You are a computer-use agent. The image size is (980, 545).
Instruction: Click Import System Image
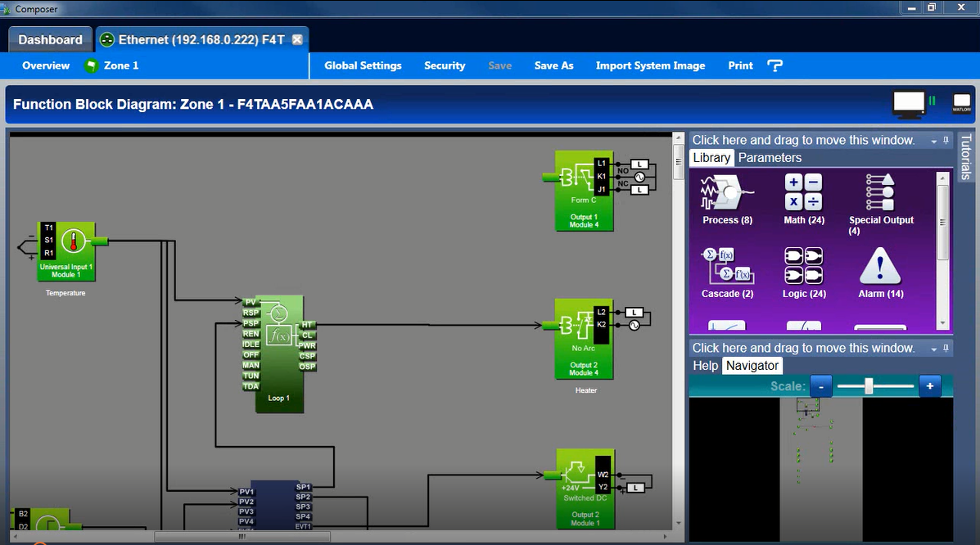coord(650,65)
